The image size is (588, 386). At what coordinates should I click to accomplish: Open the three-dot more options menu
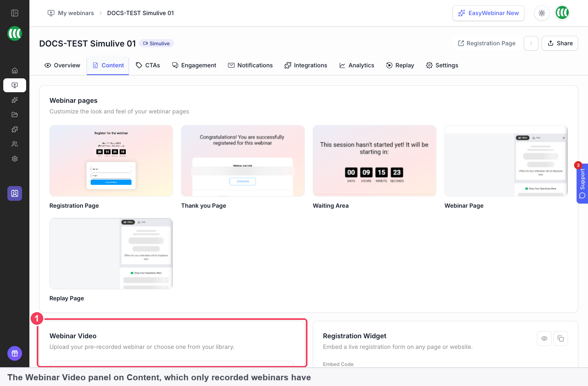click(531, 43)
